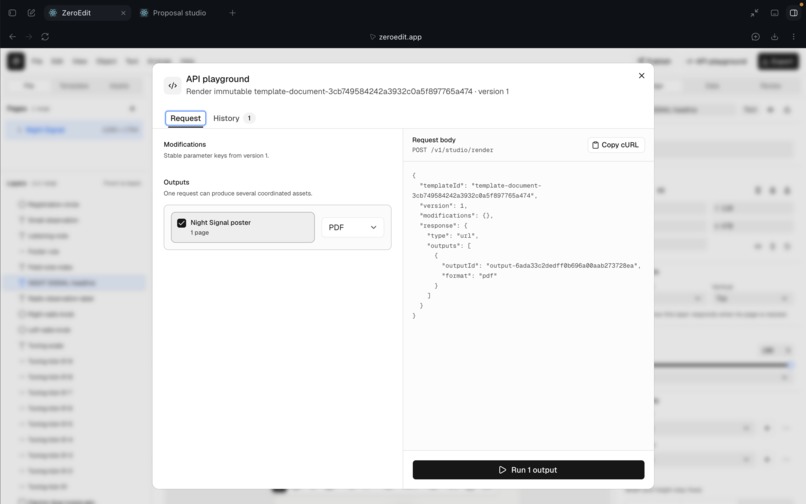Click the API playground code brackets icon
This screenshot has width=806, height=504.
pyautogui.click(x=173, y=86)
